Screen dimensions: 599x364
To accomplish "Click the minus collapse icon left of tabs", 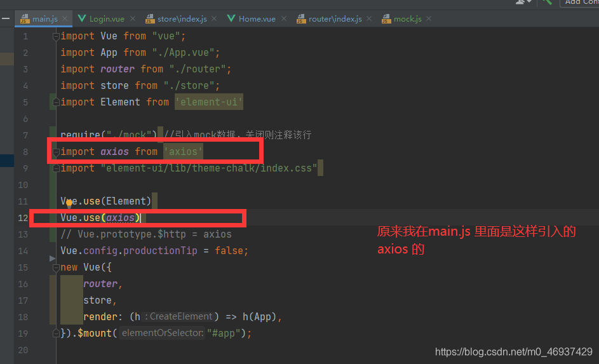I will pos(6,18).
